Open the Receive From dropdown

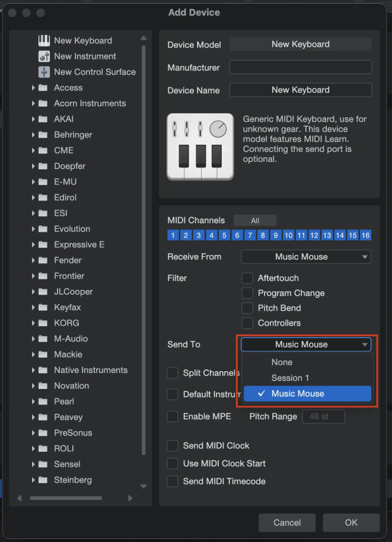305,257
